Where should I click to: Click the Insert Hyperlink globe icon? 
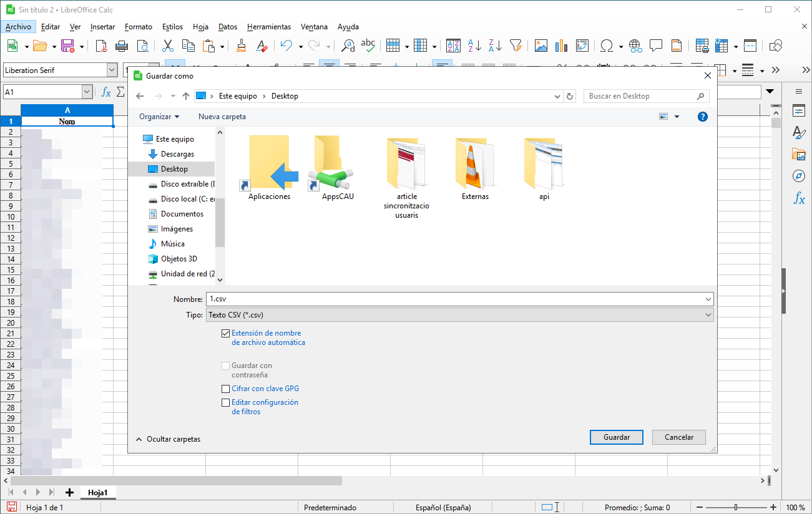[635, 46]
